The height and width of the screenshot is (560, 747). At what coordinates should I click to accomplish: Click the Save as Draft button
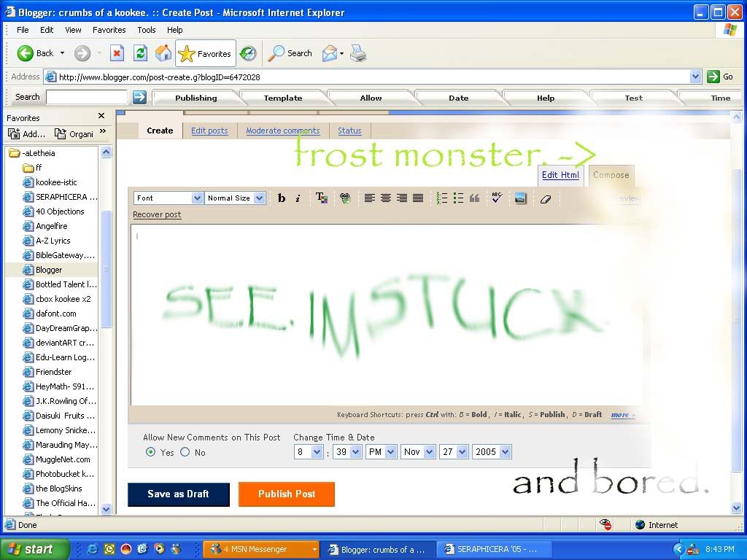coord(179,494)
